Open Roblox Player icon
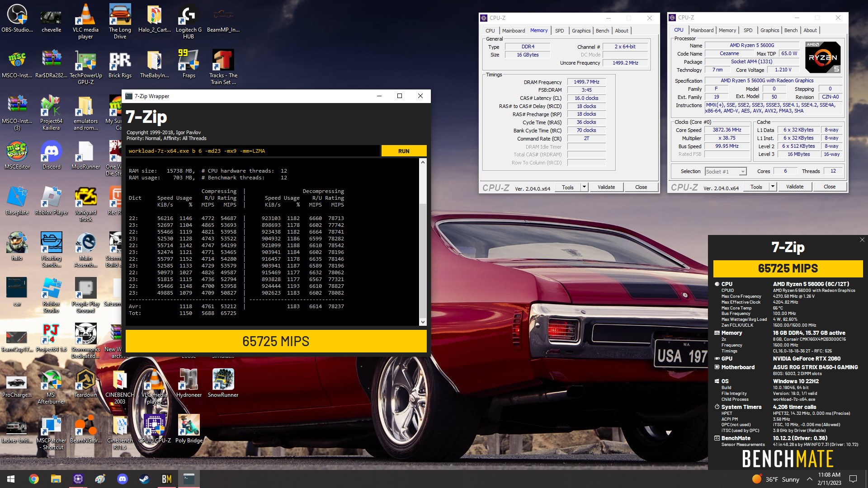The height and width of the screenshot is (488, 868). (x=51, y=201)
